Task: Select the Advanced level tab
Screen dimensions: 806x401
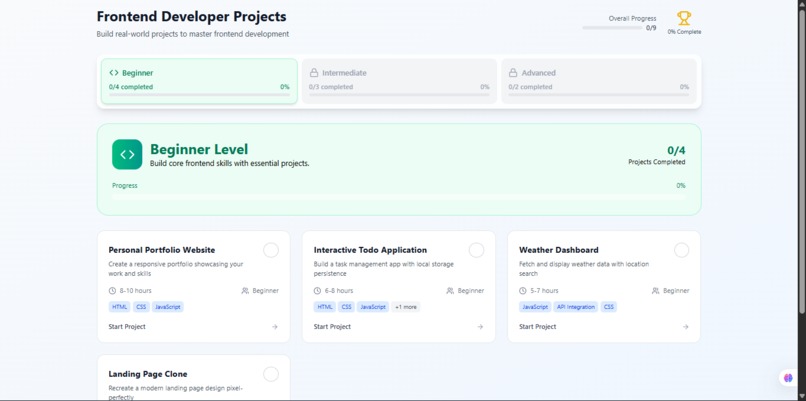Action: point(599,81)
